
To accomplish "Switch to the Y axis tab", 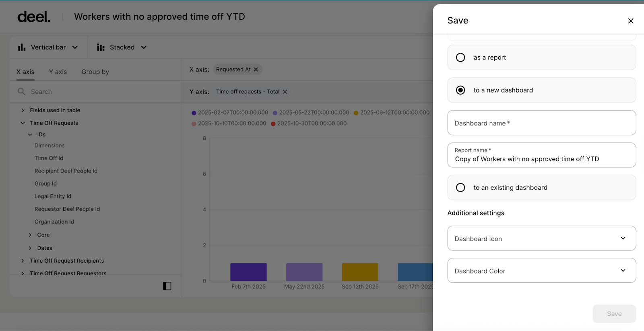I will [x=58, y=72].
